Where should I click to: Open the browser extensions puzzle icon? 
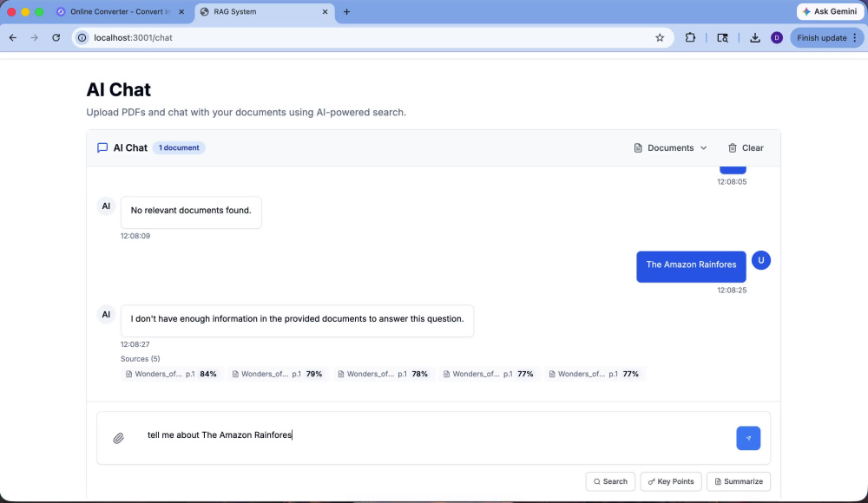coord(690,37)
